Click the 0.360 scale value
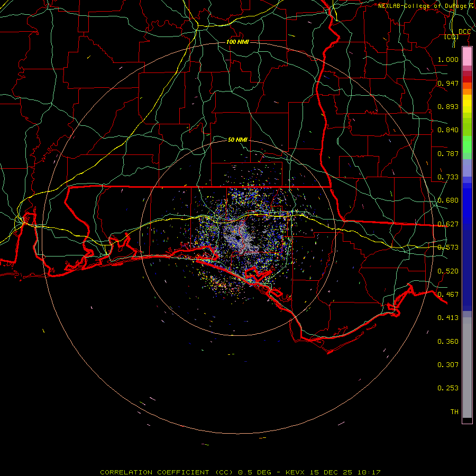The height and width of the screenshot is (476, 476). [448, 342]
